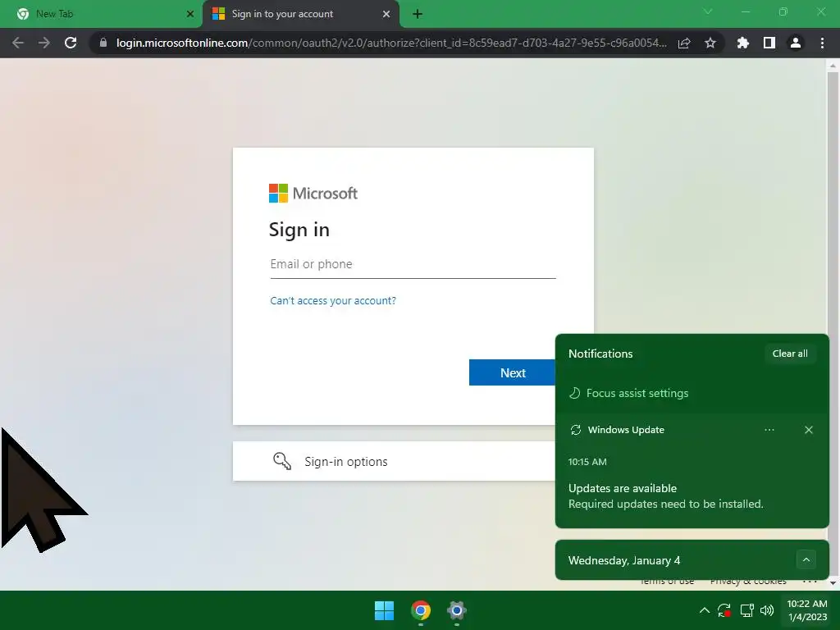Select the Sign in to your account tab
Viewport: 840px width, 630px height.
(300, 14)
